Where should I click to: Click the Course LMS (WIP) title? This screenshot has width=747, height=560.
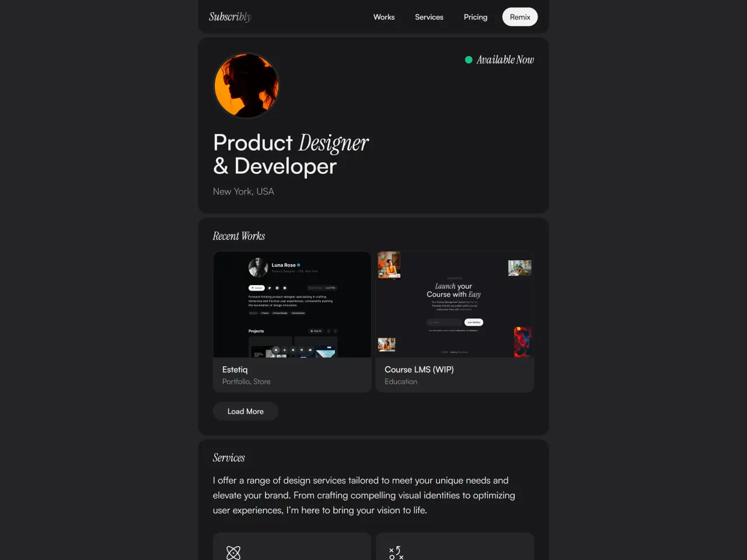419,369
